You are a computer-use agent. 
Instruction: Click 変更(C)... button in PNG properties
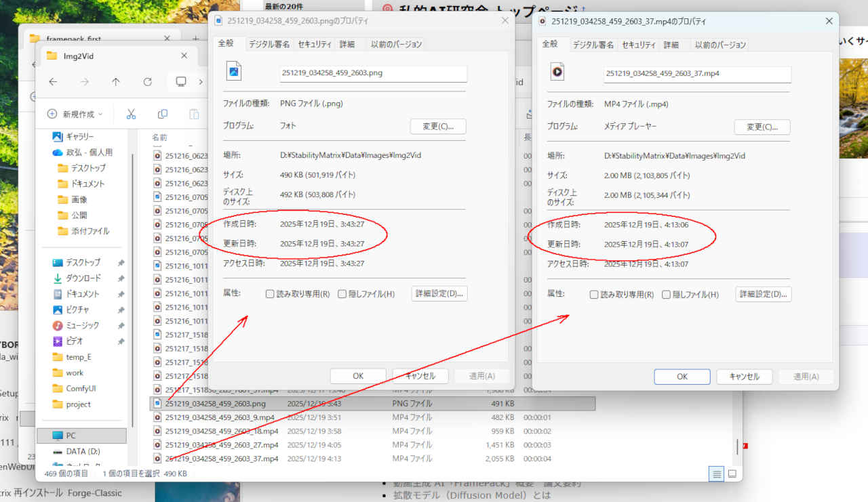point(438,126)
